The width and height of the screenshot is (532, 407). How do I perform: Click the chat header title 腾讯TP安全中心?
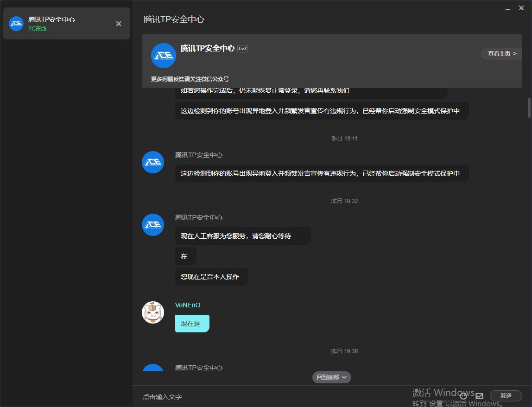pyautogui.click(x=174, y=19)
